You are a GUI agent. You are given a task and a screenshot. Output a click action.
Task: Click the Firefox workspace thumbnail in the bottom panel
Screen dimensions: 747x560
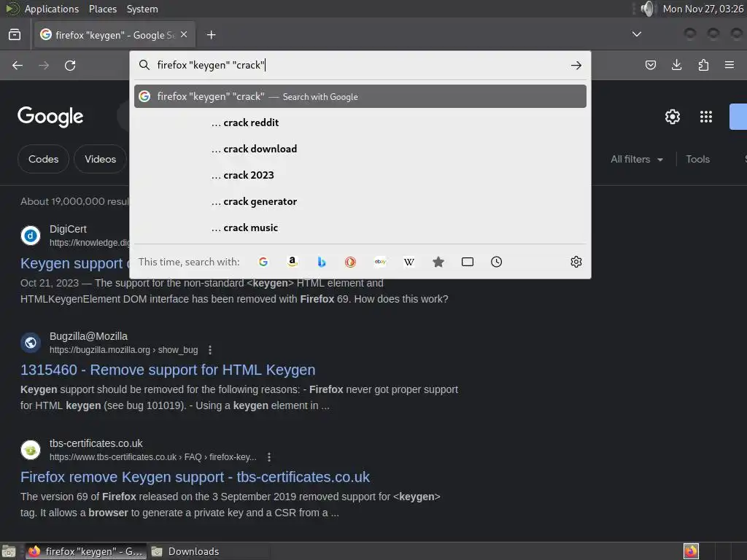tap(691, 551)
